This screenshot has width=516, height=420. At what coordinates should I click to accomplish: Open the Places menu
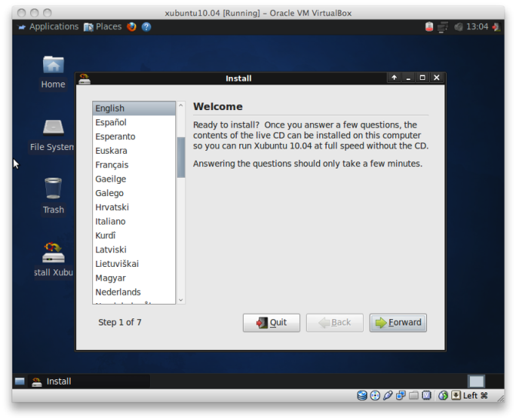click(x=102, y=27)
